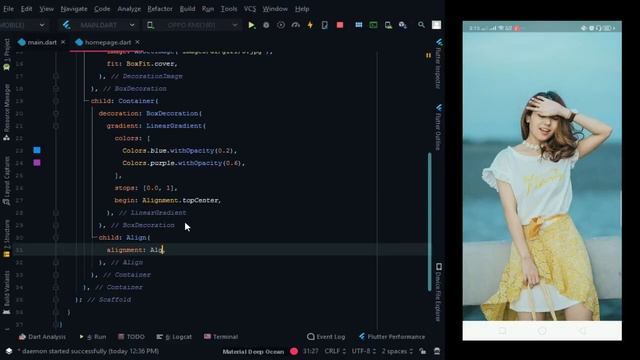Place cursor on Colors.blue.withOpacity line
640x360 pixels.
(180, 151)
